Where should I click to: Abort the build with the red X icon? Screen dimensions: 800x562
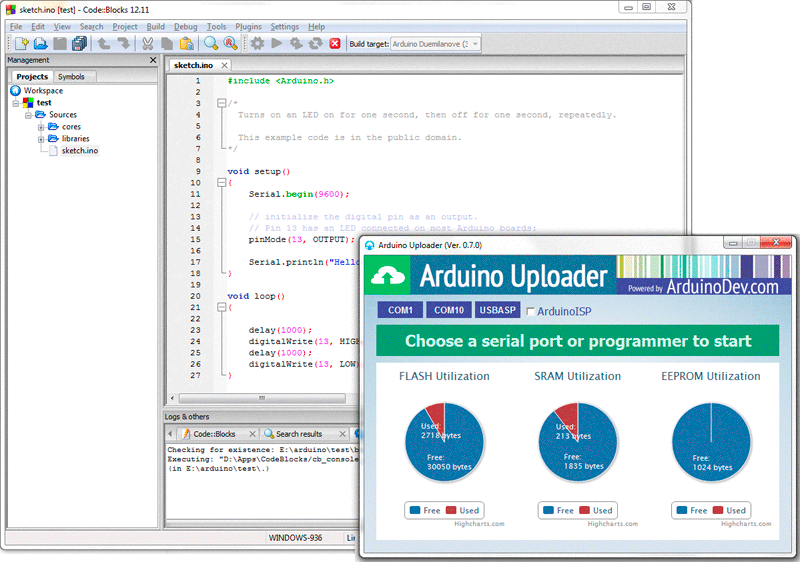pos(335,44)
